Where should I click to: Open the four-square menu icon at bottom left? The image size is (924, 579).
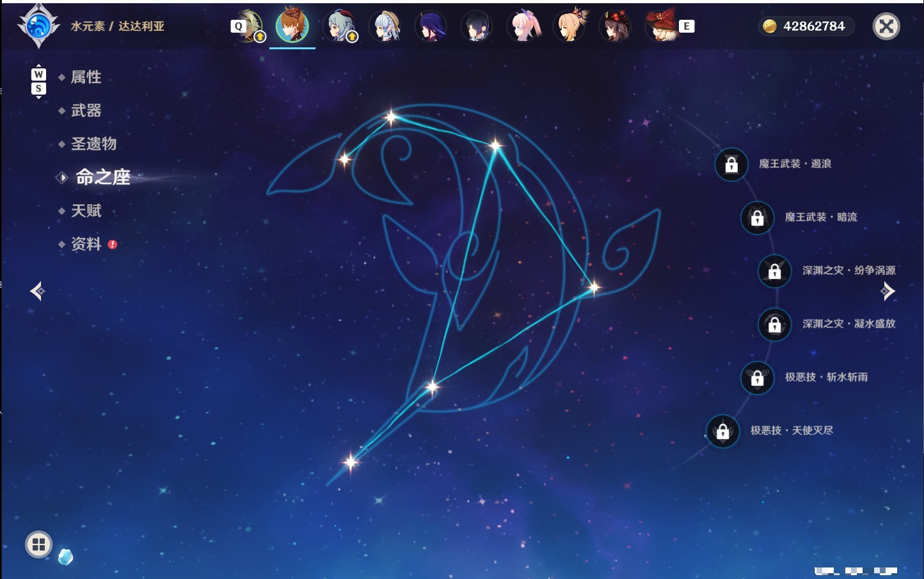38,544
